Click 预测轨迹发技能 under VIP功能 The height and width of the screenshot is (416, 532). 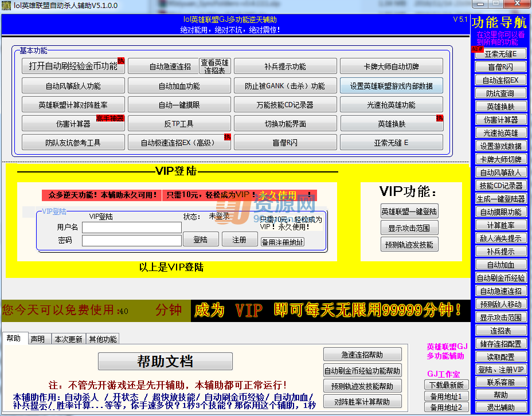(x=409, y=244)
